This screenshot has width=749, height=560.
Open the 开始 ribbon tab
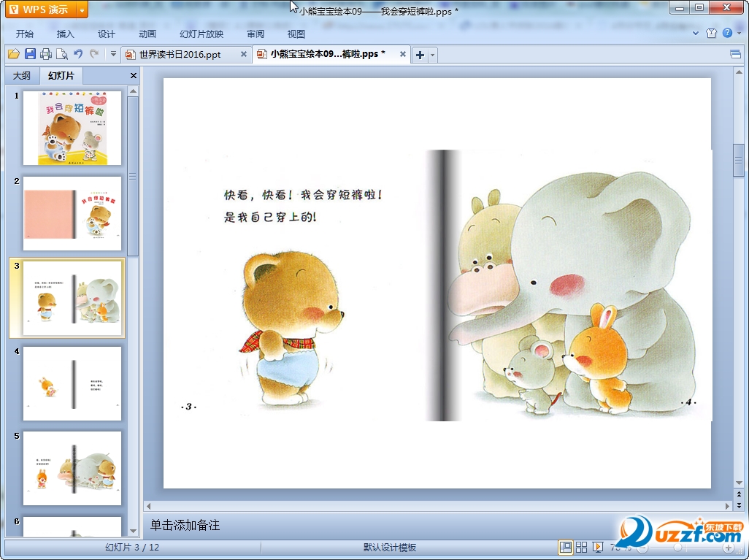coord(24,34)
